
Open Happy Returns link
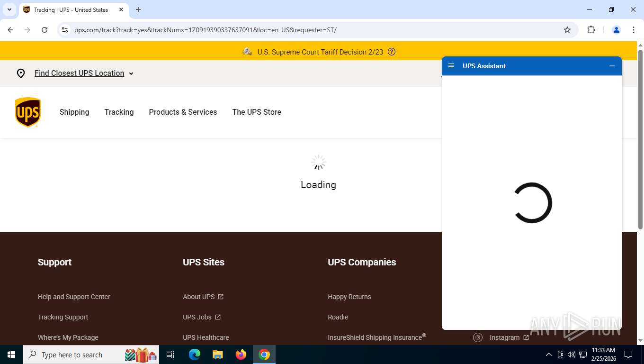pos(349,297)
